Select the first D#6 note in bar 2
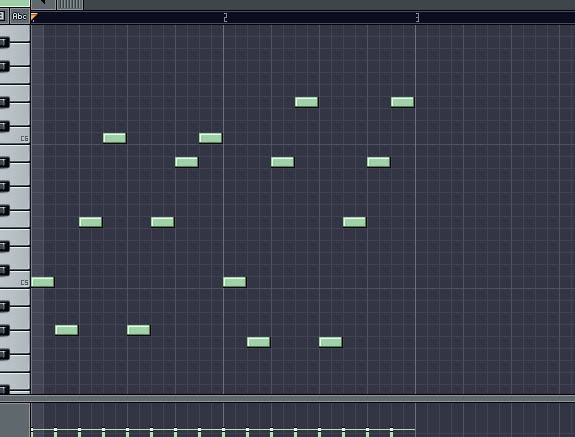575x437 pixels. click(x=307, y=102)
